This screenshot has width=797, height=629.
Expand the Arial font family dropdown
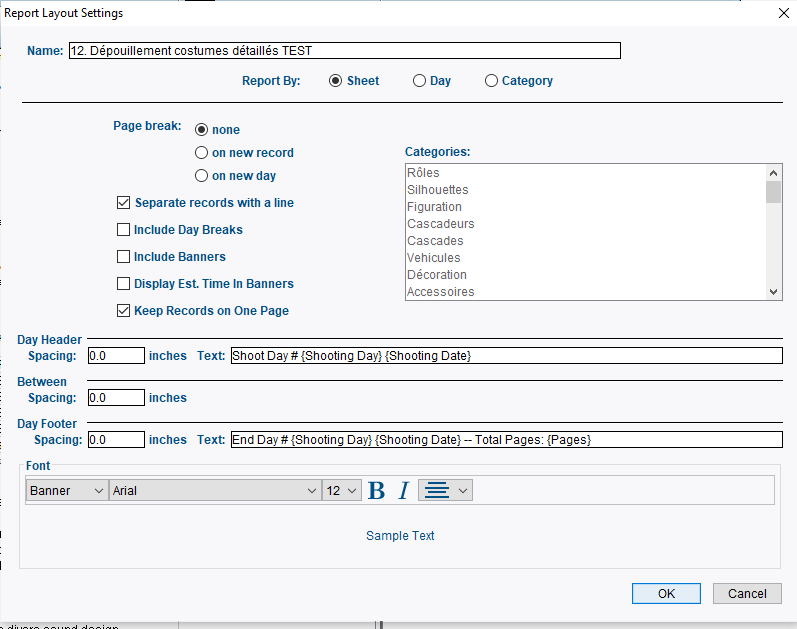[214, 491]
